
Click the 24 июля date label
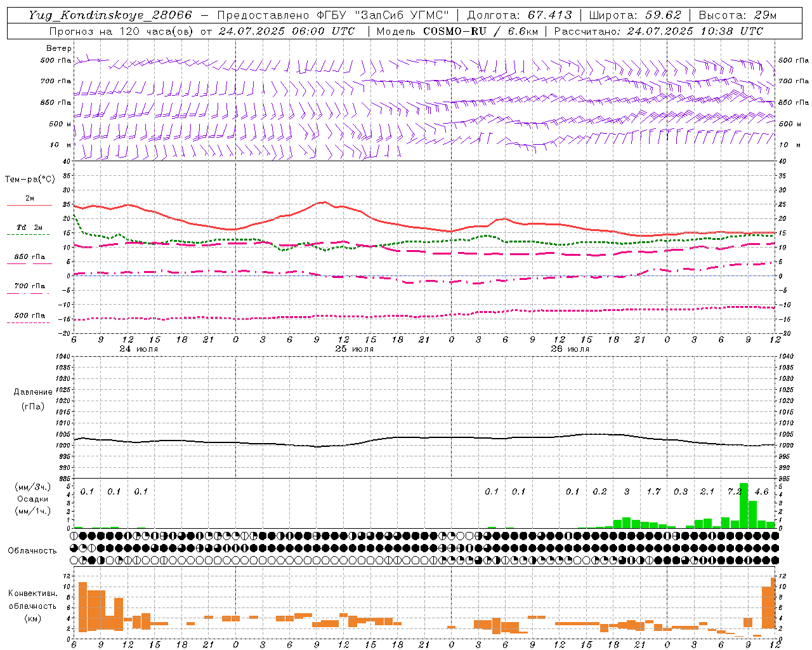tap(140, 349)
